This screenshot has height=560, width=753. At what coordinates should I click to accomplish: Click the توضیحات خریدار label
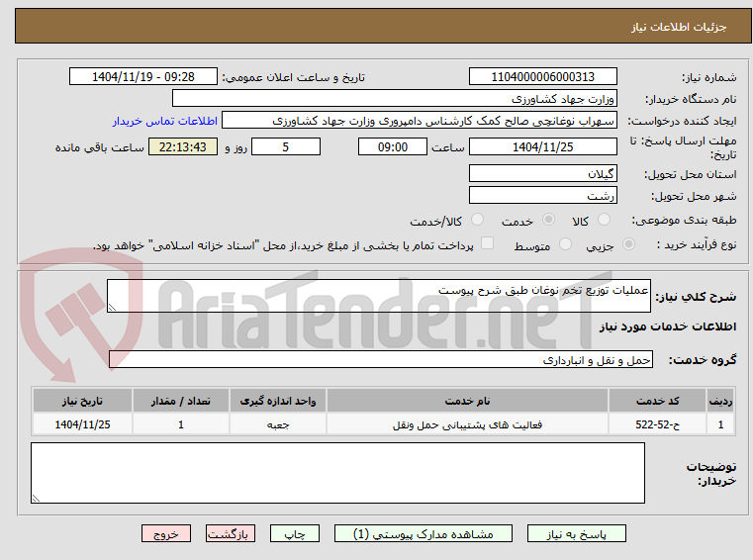click(x=711, y=474)
